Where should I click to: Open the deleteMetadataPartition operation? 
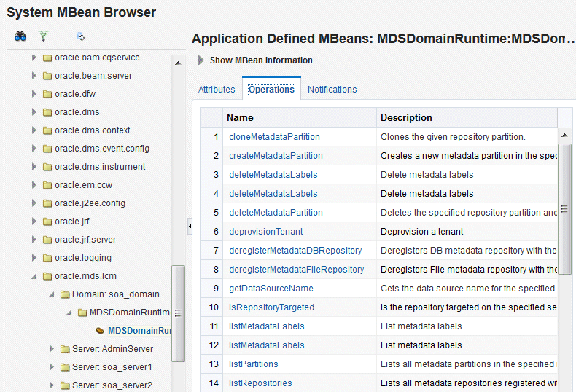click(x=276, y=213)
